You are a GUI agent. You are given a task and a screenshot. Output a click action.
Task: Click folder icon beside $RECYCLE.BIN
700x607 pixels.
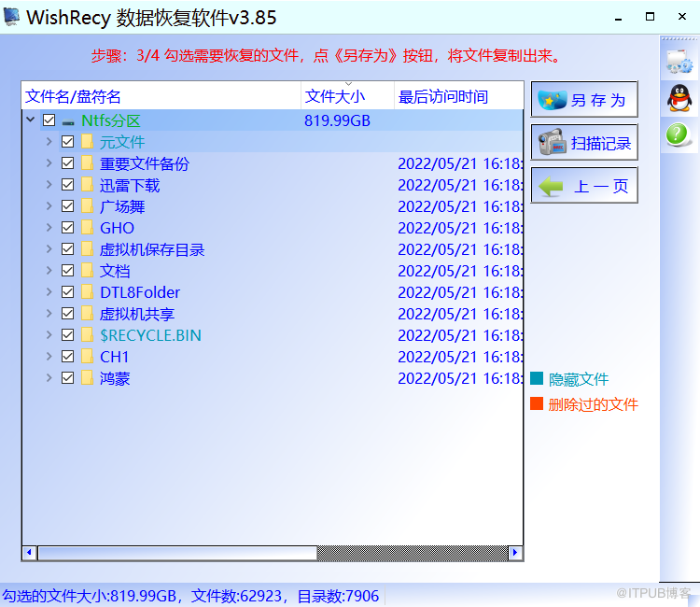click(87, 335)
